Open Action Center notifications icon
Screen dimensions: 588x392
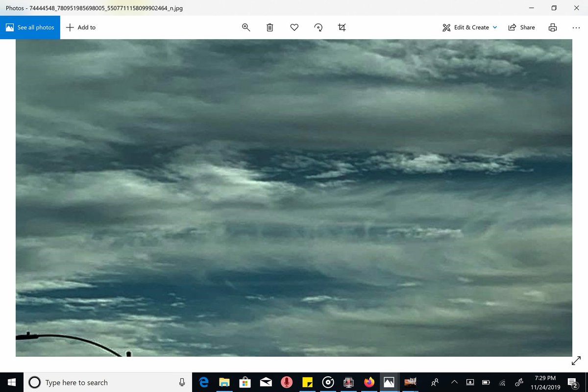(572, 382)
